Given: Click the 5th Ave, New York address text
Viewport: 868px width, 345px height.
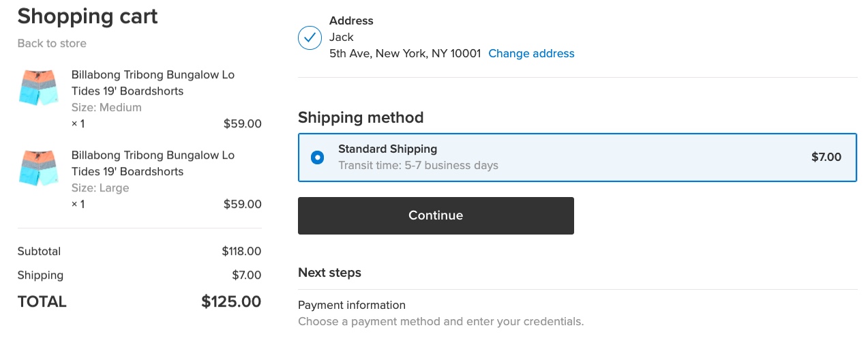Looking at the screenshot, I should pos(405,53).
